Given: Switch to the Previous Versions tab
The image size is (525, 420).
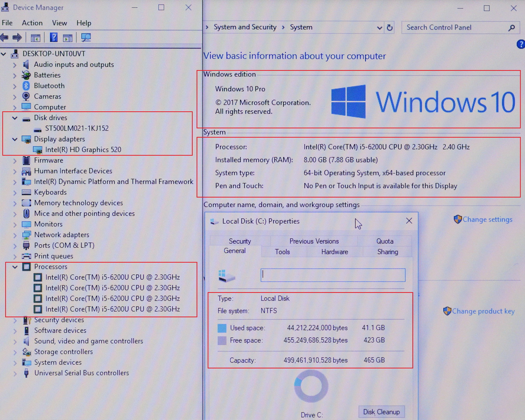Looking at the screenshot, I should tap(314, 241).
